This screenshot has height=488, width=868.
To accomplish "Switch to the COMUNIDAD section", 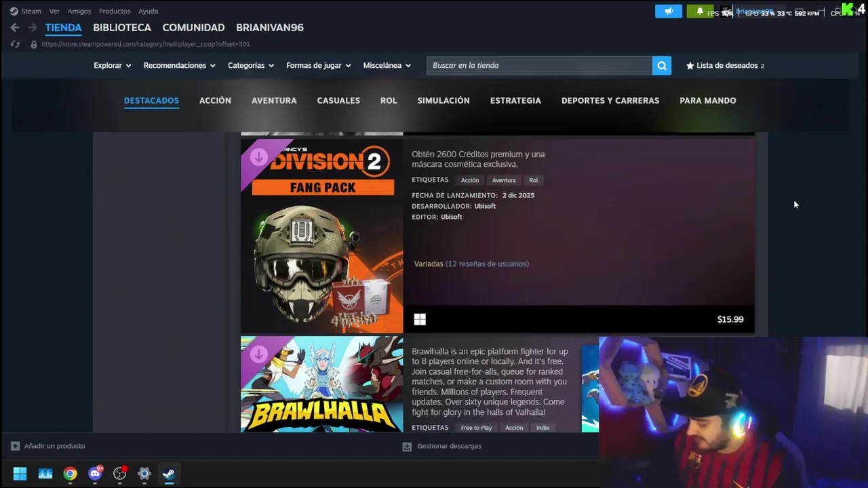I will 193,28.
